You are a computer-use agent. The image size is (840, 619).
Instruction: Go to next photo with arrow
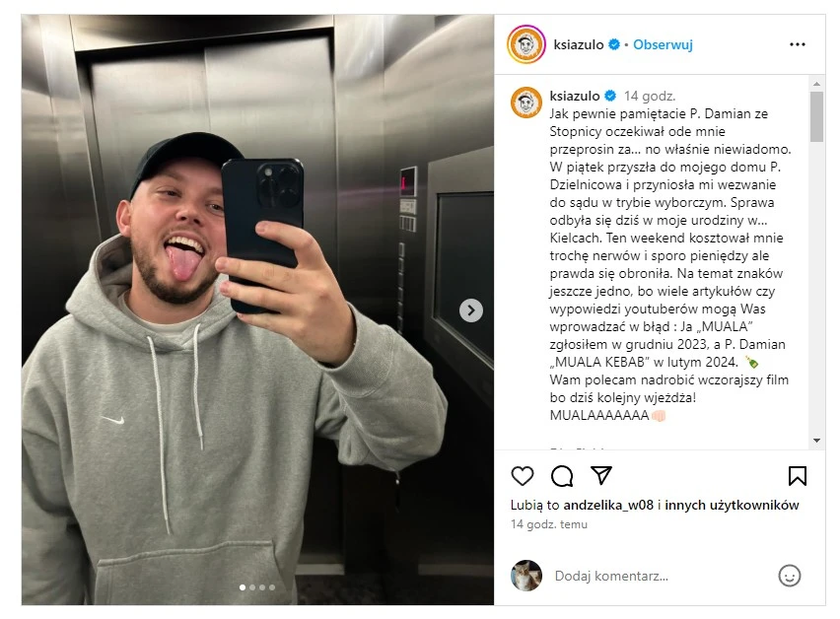click(x=471, y=310)
